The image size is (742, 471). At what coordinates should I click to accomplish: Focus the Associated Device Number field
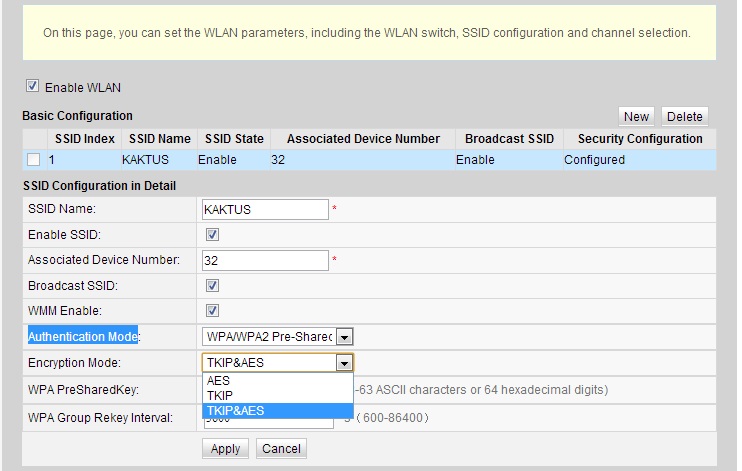265,260
